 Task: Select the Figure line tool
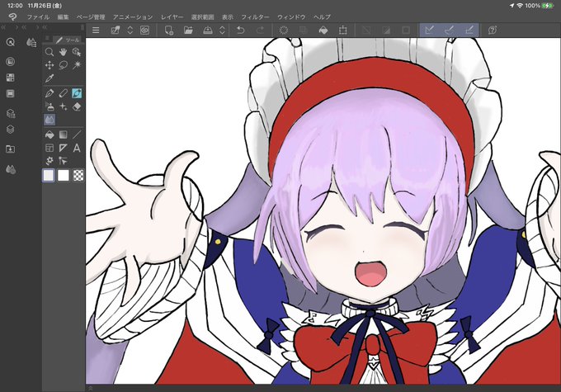77,135
